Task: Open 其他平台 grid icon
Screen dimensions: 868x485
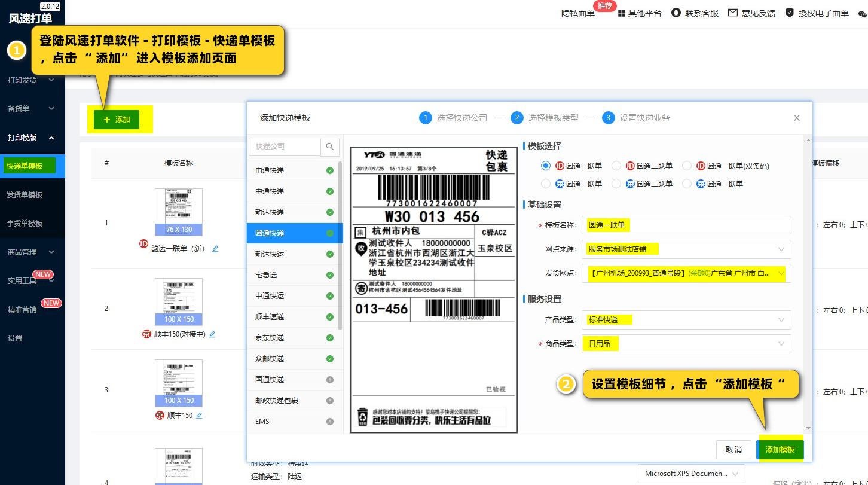Action: point(622,13)
